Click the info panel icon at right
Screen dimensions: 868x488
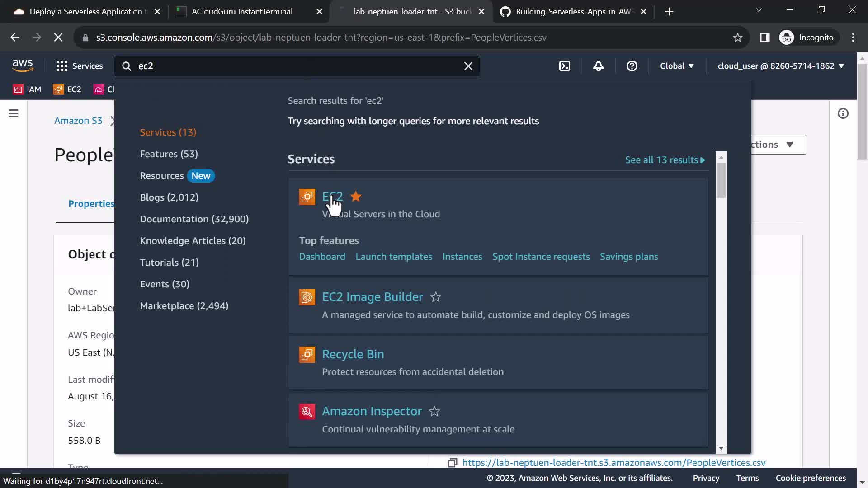pyautogui.click(x=843, y=113)
